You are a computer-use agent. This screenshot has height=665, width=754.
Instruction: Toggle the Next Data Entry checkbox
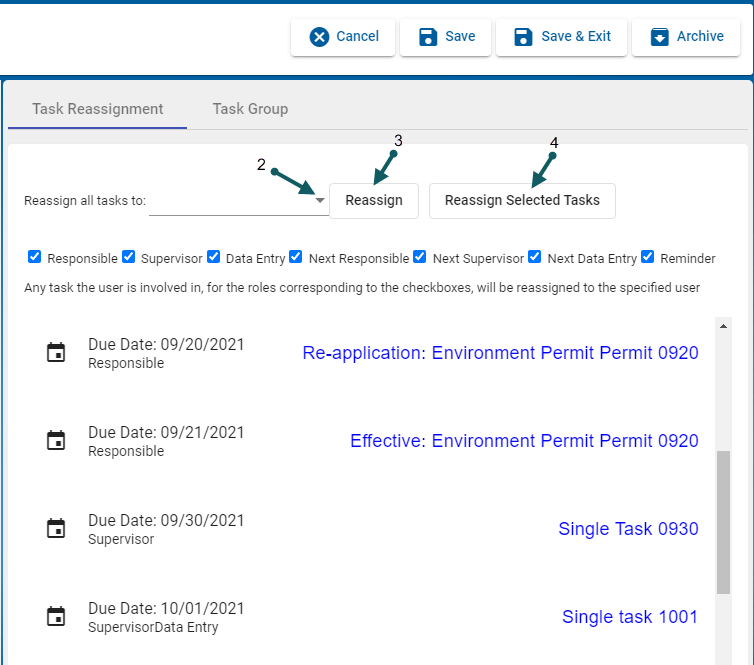click(535, 257)
